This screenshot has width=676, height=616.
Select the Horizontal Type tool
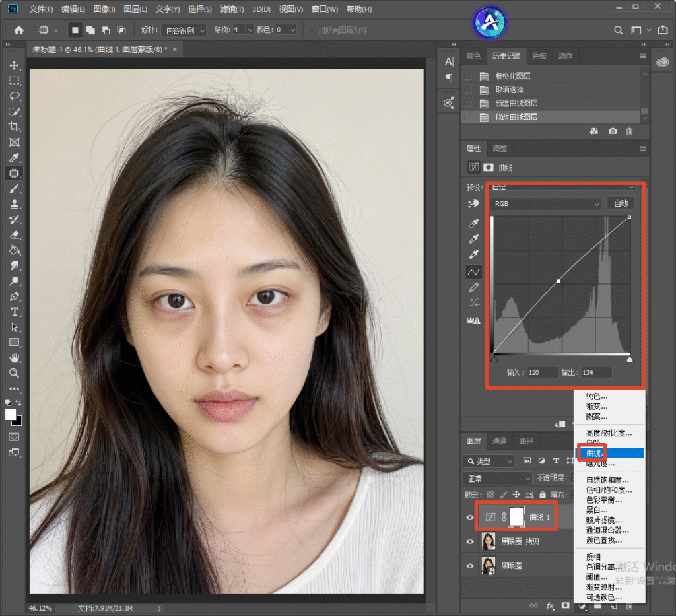(x=15, y=312)
